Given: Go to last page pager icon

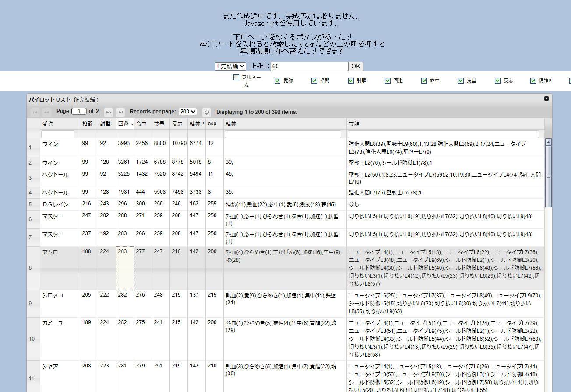Looking at the screenshot, I should click(x=120, y=112).
